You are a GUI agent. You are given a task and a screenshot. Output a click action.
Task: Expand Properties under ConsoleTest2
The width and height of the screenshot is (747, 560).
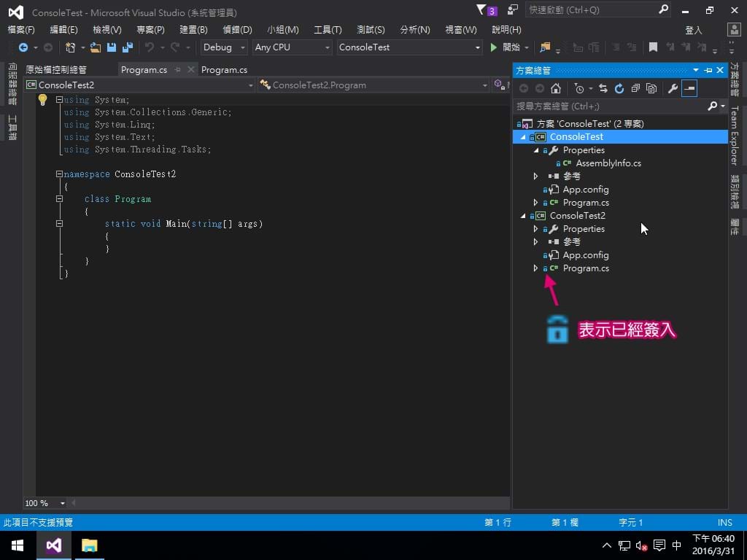pos(536,228)
